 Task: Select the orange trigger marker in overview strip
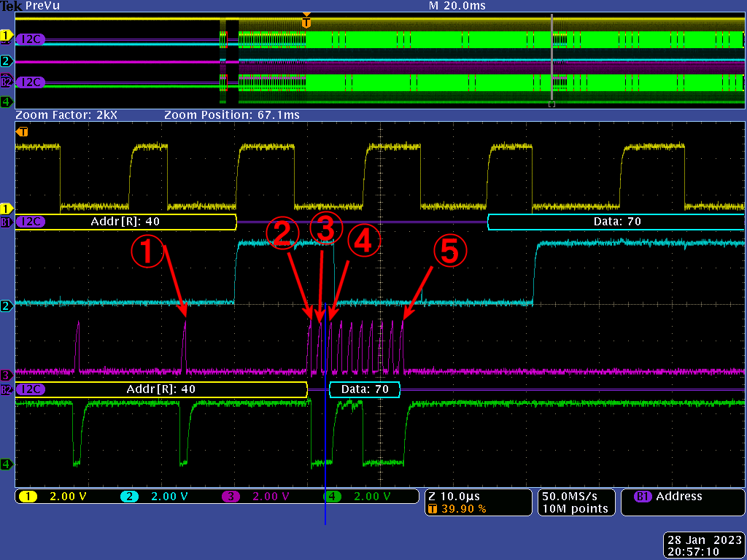[x=307, y=21]
